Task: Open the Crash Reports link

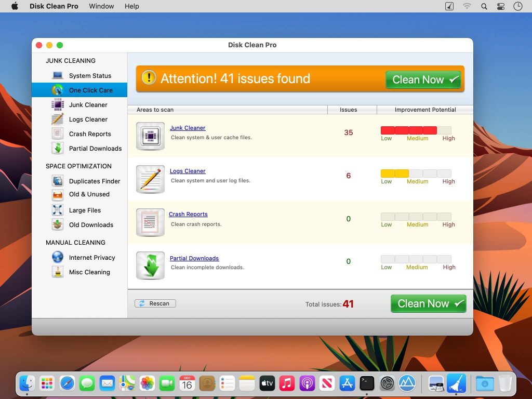Action: [188, 214]
